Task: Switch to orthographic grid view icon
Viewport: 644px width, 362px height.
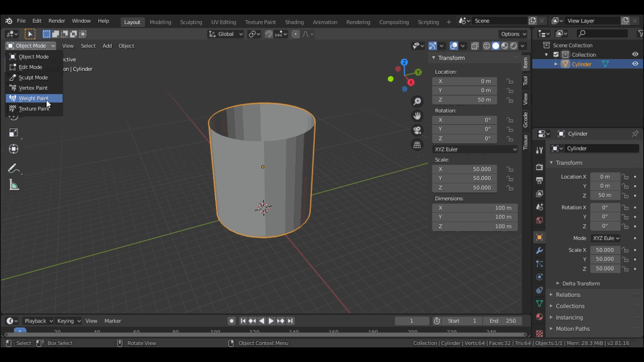Action: click(x=417, y=145)
